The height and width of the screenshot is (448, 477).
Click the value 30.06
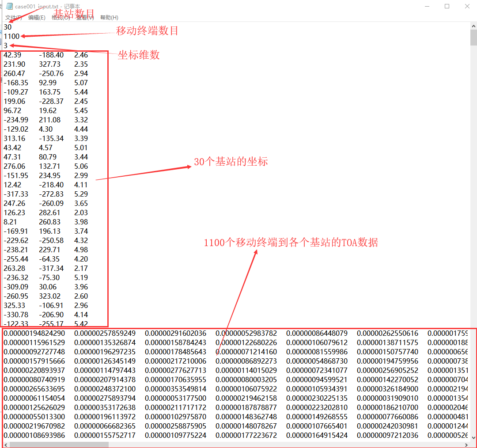click(48, 287)
